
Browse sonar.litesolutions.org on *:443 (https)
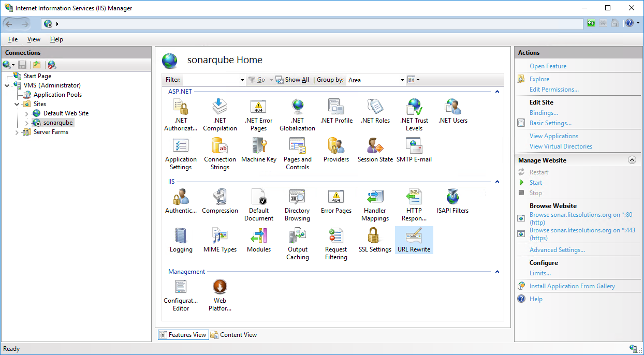(x=582, y=234)
